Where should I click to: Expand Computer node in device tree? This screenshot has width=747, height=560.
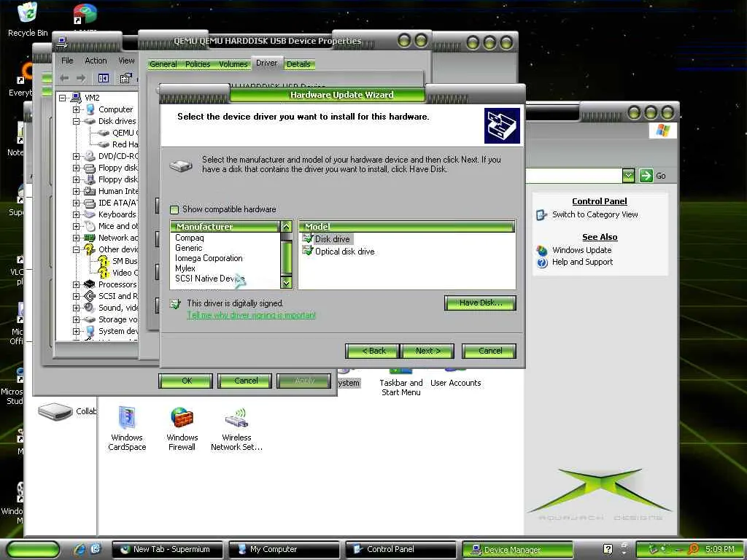pos(76,109)
